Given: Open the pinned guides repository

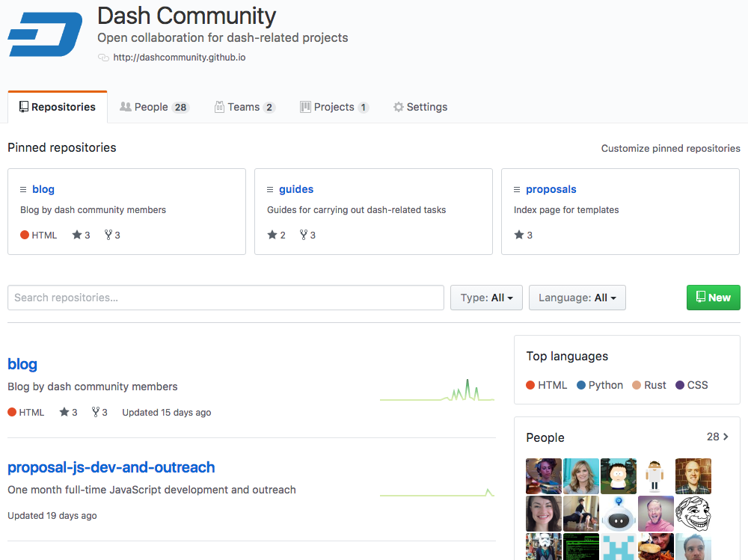Looking at the screenshot, I should 296,189.
